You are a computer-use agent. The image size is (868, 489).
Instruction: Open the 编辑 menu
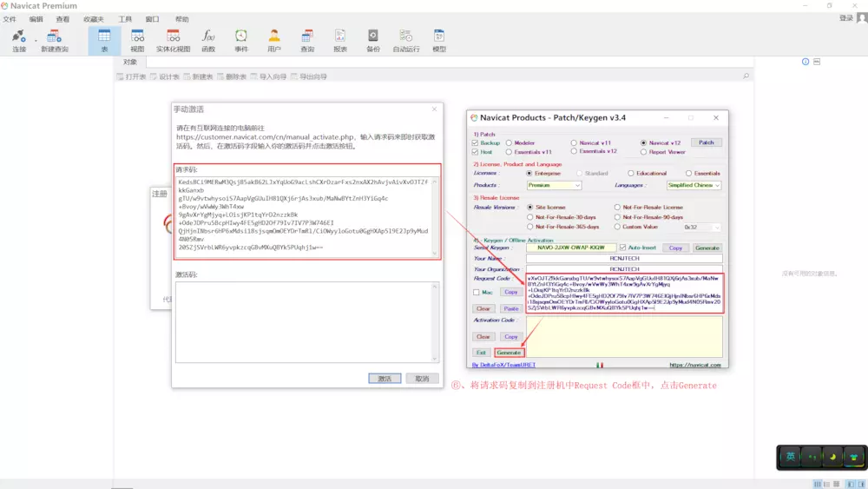coord(36,19)
